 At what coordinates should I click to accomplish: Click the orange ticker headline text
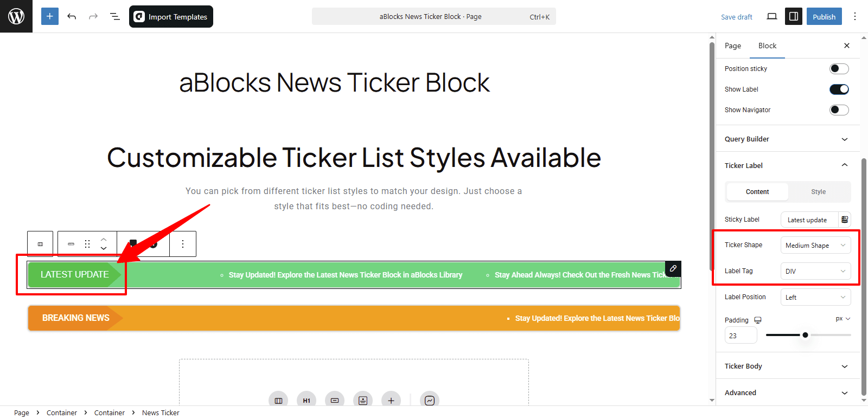(x=597, y=318)
